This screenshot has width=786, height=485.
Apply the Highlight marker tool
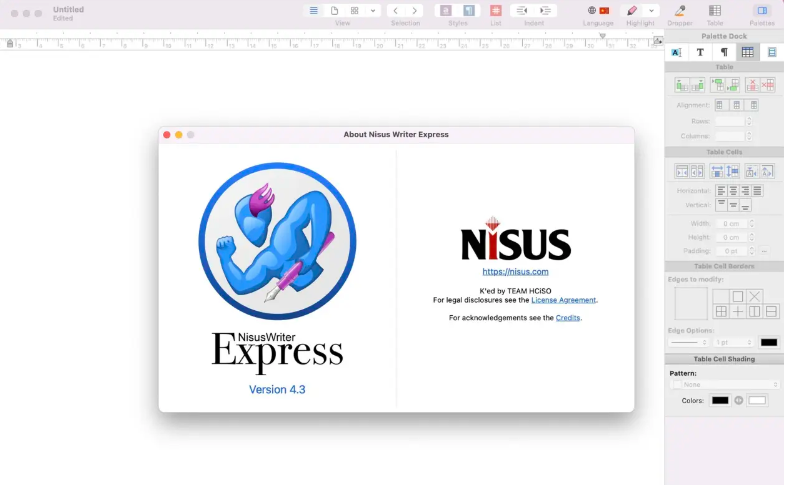tap(632, 11)
